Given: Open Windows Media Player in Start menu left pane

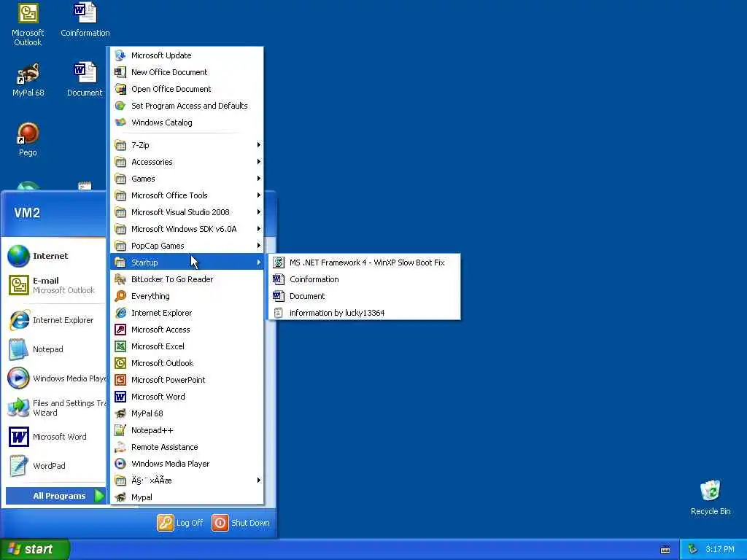Looking at the screenshot, I should pos(55,378).
